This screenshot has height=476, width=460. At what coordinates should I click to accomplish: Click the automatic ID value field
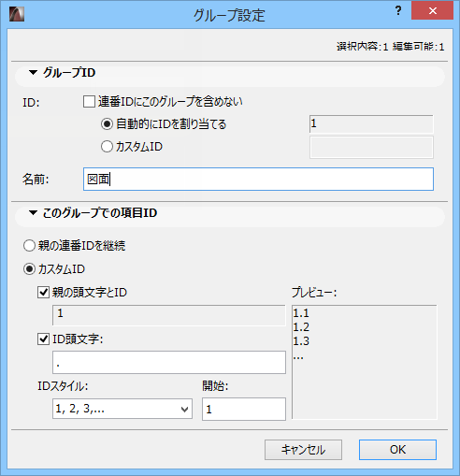click(x=371, y=124)
